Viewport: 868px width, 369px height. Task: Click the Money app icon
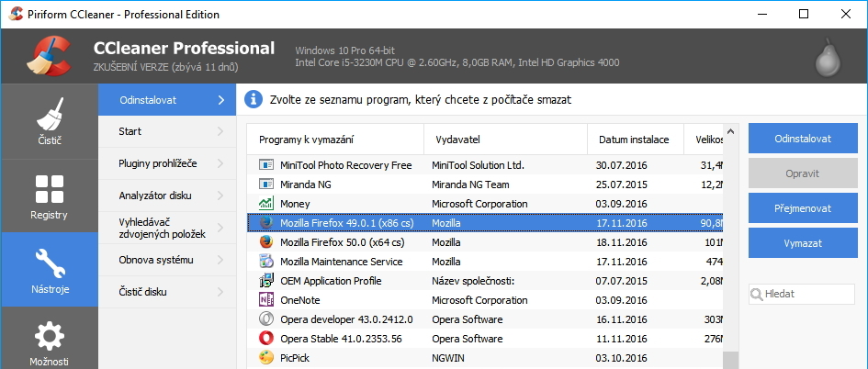[x=267, y=204]
